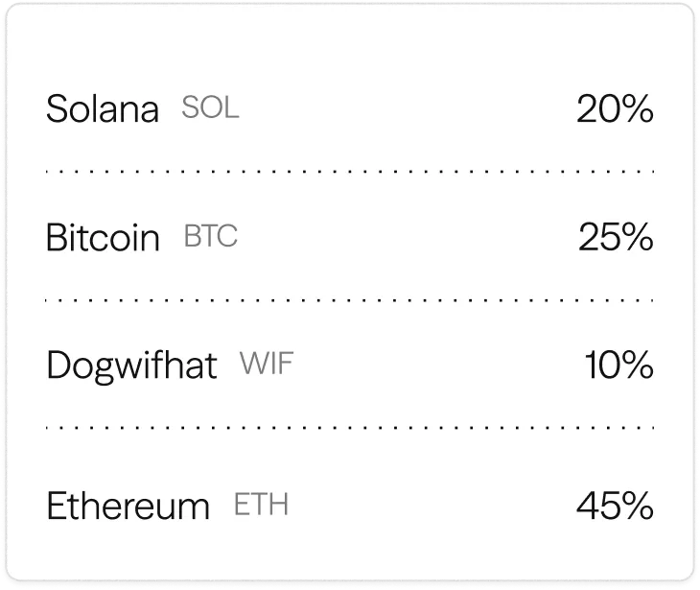Click empty space in the Bitcoin row
This screenshot has width=700, height=590.
(403, 238)
